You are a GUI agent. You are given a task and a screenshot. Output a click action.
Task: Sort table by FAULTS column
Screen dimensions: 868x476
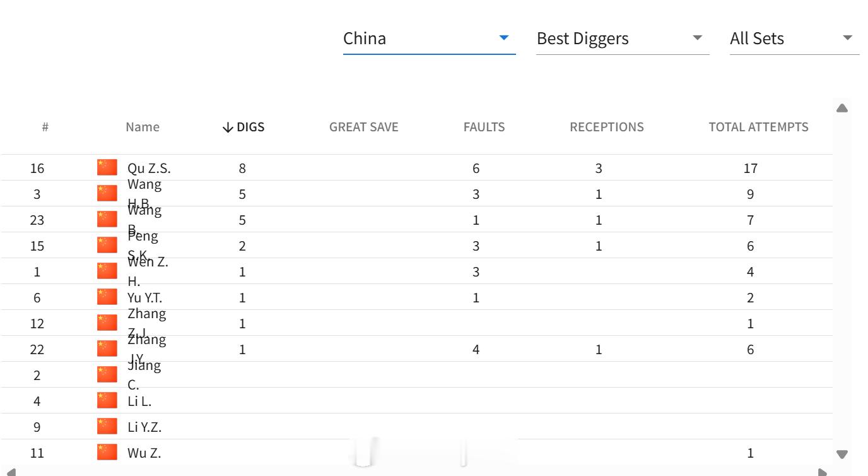[x=484, y=127]
